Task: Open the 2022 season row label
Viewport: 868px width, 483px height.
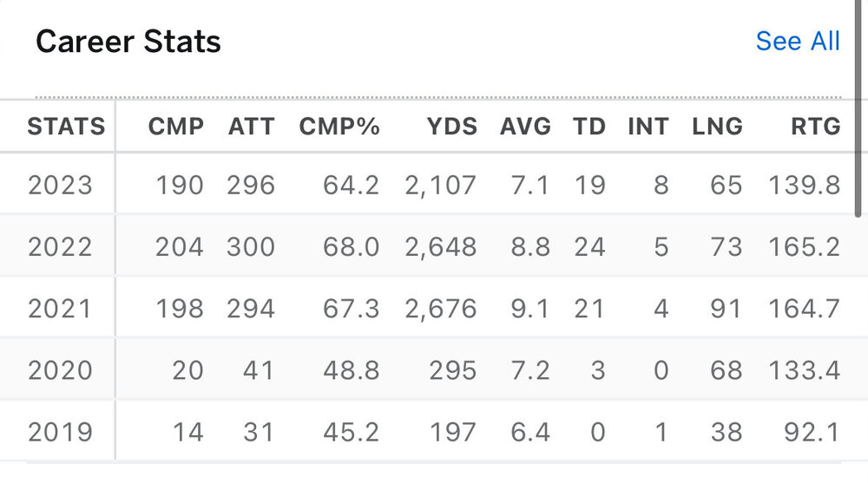Action: click(60, 247)
